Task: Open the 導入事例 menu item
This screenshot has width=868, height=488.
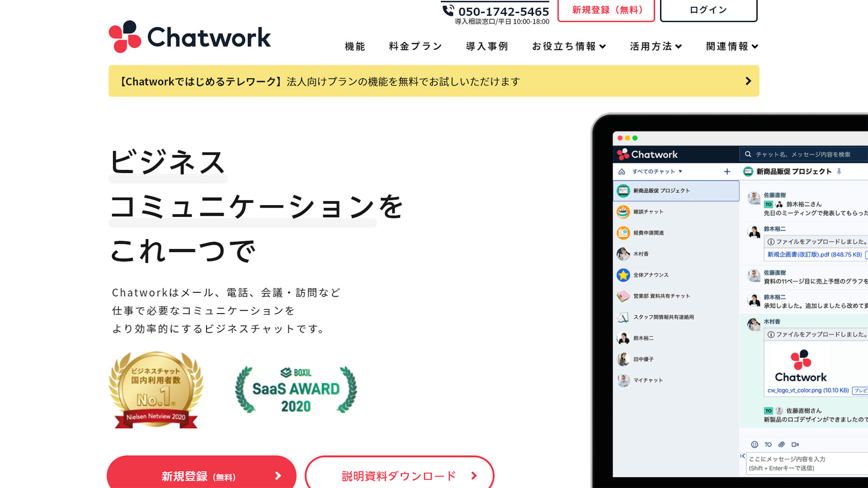Action: [487, 46]
